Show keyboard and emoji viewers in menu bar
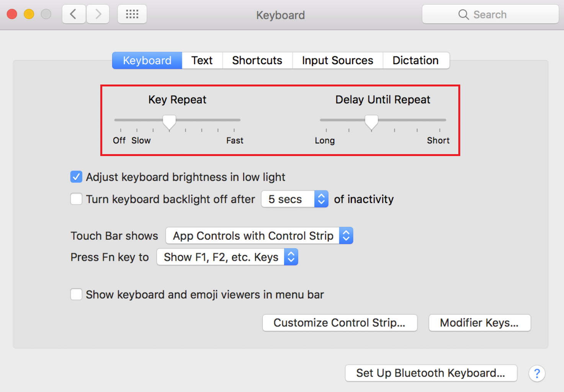This screenshot has height=392, width=564. (76, 294)
